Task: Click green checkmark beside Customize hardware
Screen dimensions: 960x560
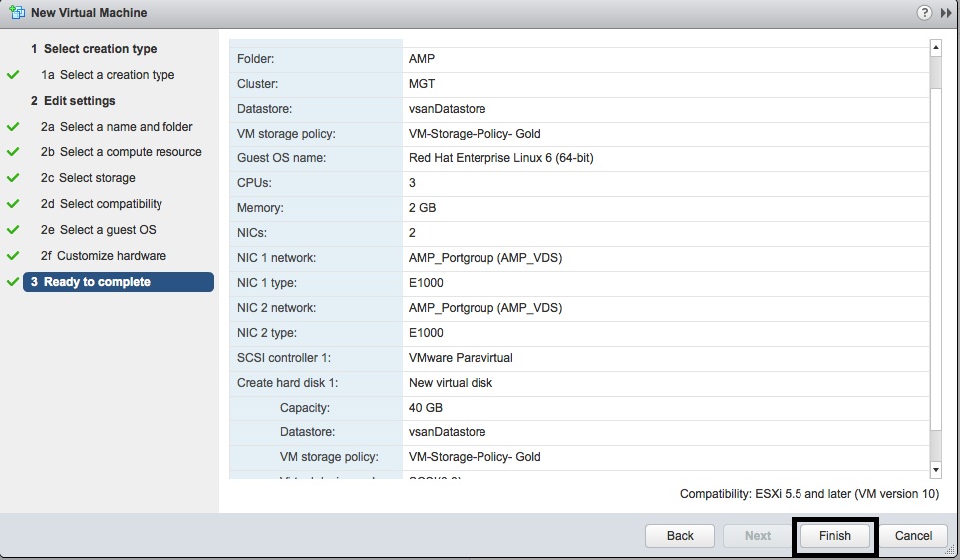Action: (x=13, y=256)
